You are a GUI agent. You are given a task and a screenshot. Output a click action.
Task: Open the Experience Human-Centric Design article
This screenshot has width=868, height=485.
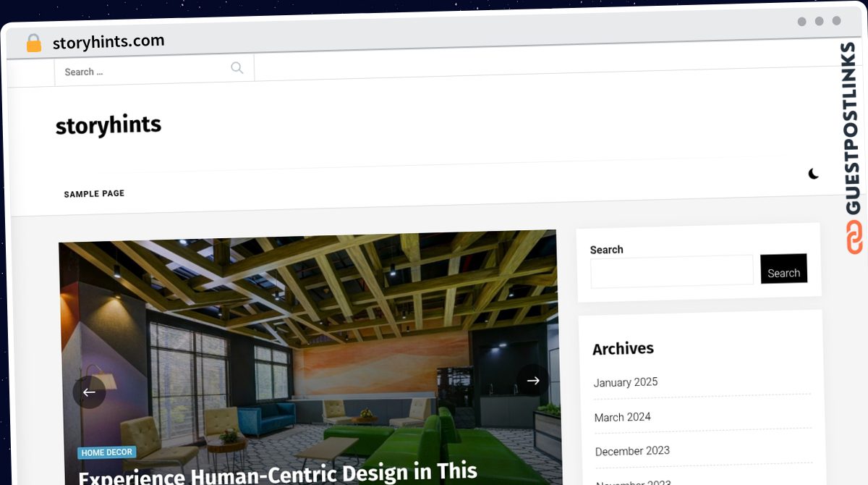click(278, 473)
